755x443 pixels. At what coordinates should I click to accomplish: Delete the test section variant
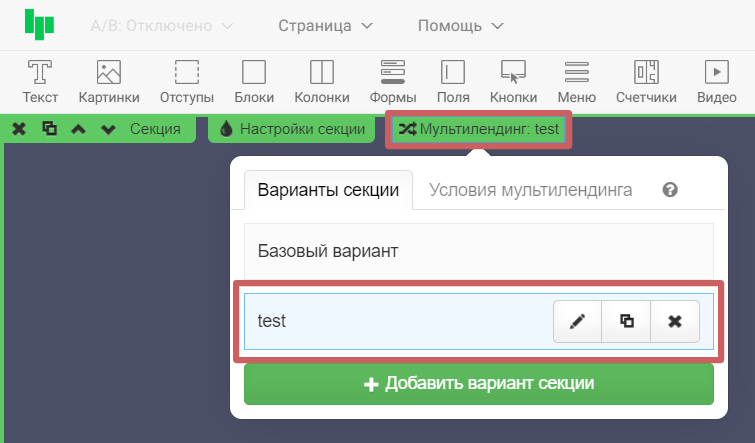coord(675,321)
